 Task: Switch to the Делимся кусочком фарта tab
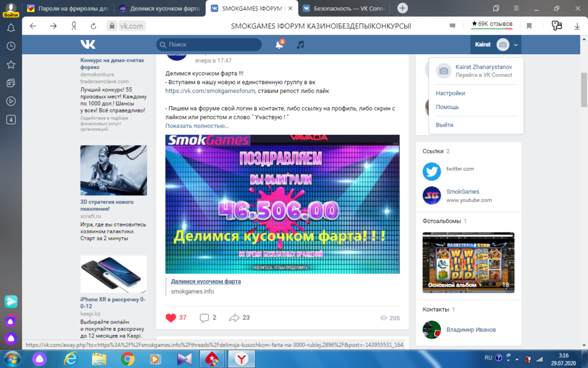(x=159, y=8)
